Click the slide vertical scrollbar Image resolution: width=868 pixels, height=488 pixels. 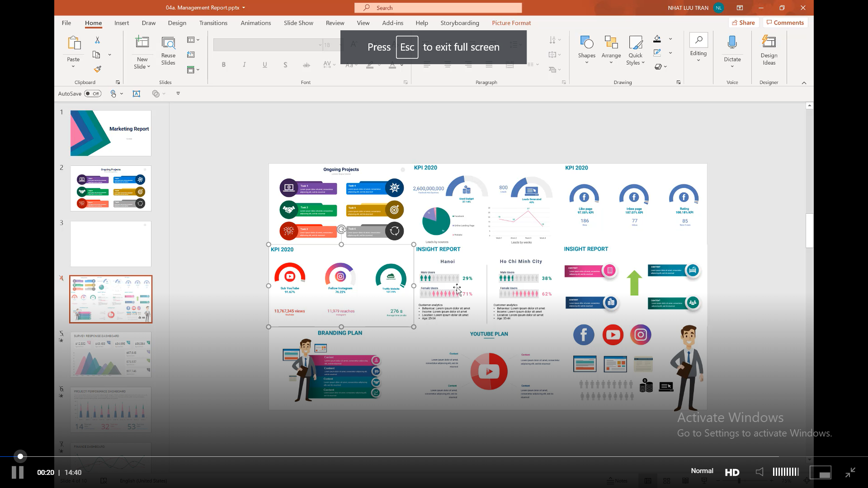coord(809,231)
